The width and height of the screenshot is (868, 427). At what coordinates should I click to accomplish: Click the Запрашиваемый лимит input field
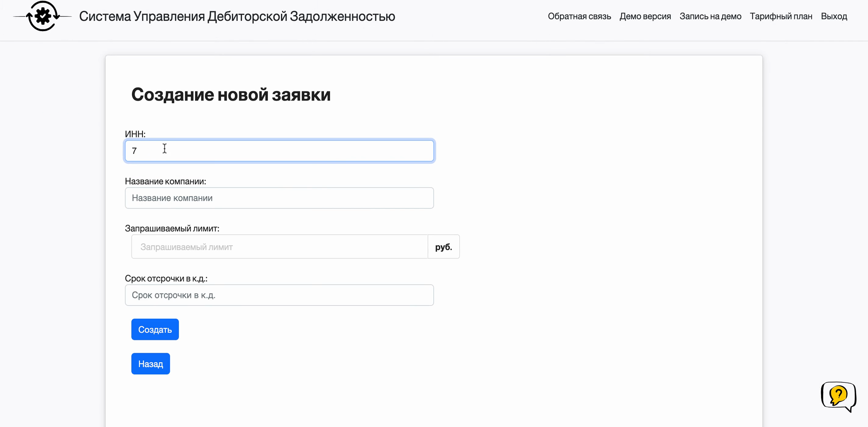coord(279,247)
